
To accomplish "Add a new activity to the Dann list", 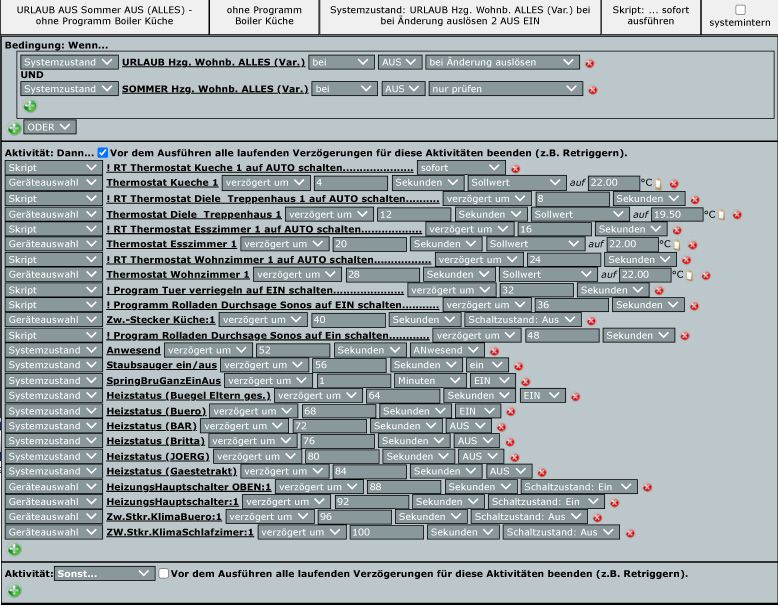I will [x=14, y=549].
